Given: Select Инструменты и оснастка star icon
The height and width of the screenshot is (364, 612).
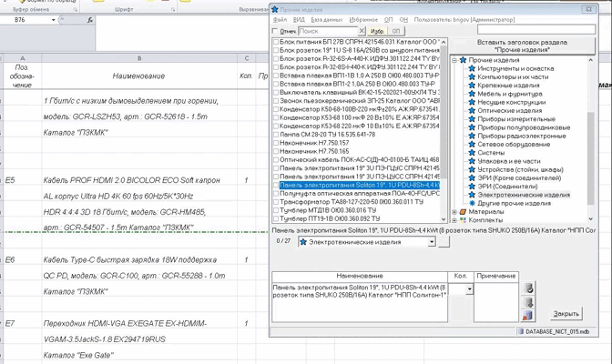Looking at the screenshot, I should click(474, 68).
